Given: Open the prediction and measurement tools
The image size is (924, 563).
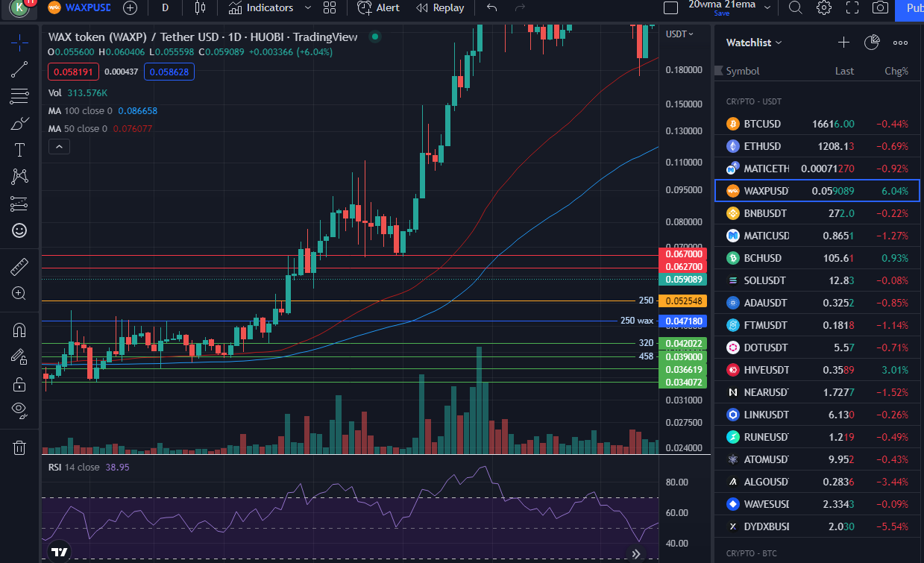Looking at the screenshot, I should tap(19, 204).
